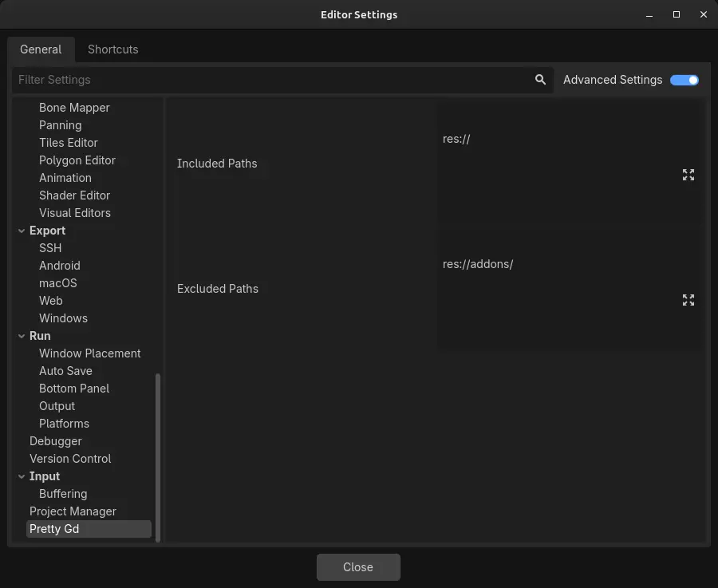Collapse the Input tree section
The width and height of the screenshot is (718, 588).
click(22, 476)
